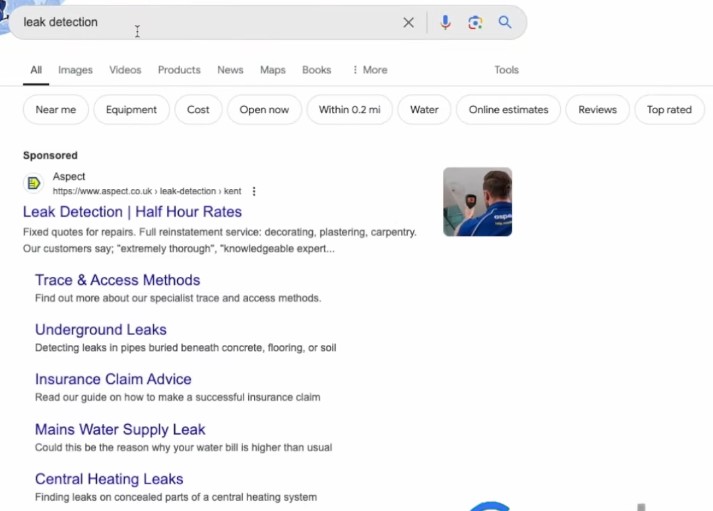713x511 pixels.
Task: Open the 'Insurance Claim Advice' sitelink
Action: pos(113,379)
